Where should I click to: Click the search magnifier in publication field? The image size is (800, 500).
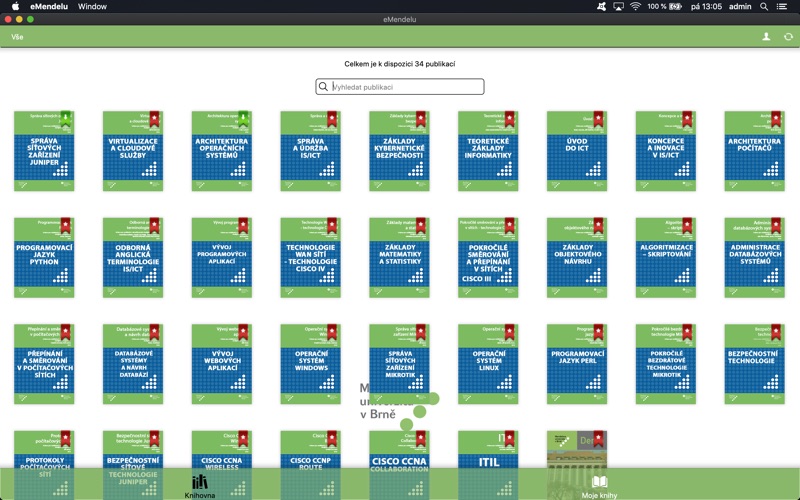[x=323, y=87]
